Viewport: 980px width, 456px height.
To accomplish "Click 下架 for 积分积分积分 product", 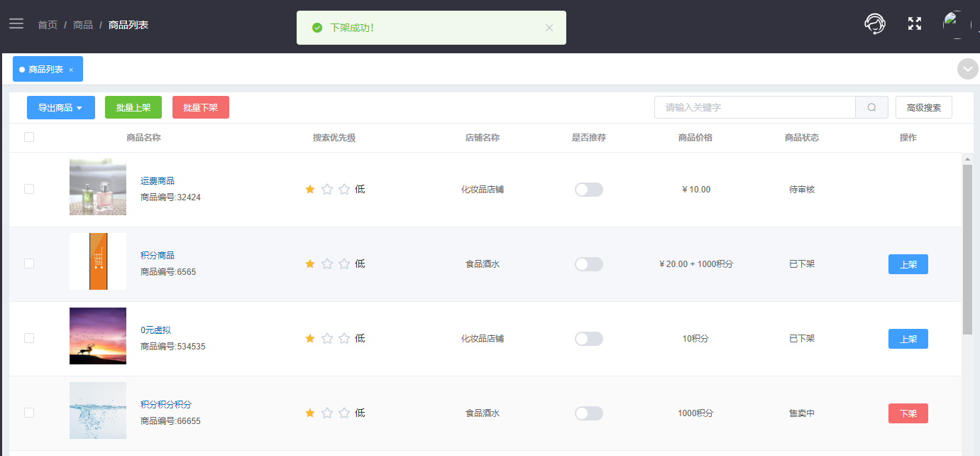I will coord(908,413).
